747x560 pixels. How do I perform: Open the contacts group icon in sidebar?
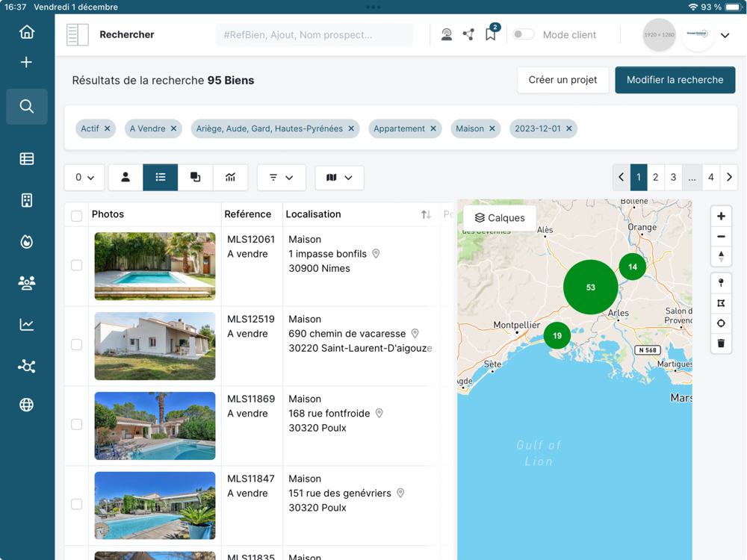click(27, 283)
